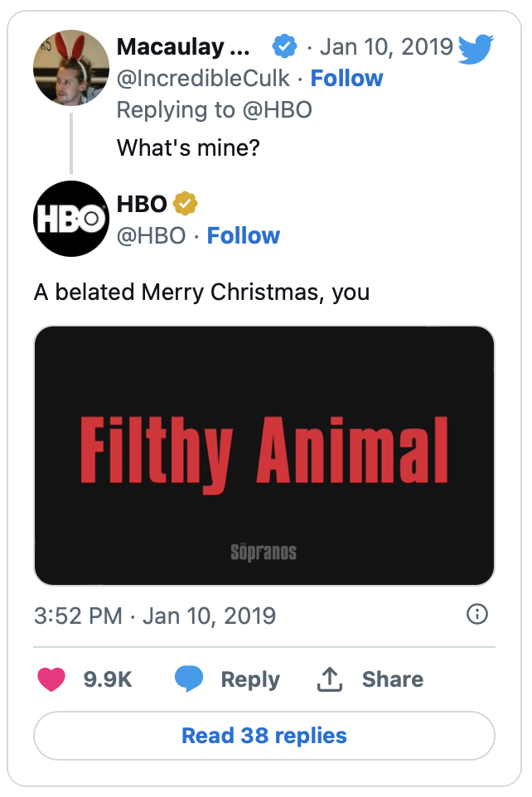Click the share upload arrow icon

coord(330,679)
